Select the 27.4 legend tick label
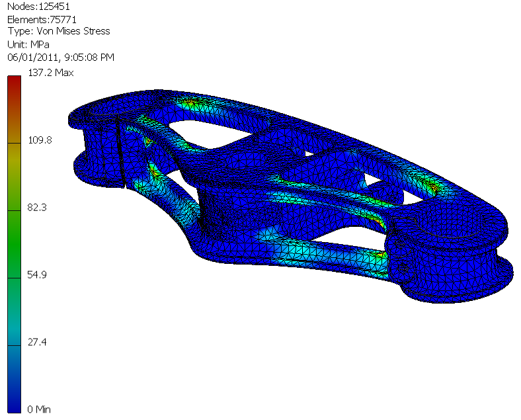This screenshot has height=420, width=521. (x=37, y=343)
